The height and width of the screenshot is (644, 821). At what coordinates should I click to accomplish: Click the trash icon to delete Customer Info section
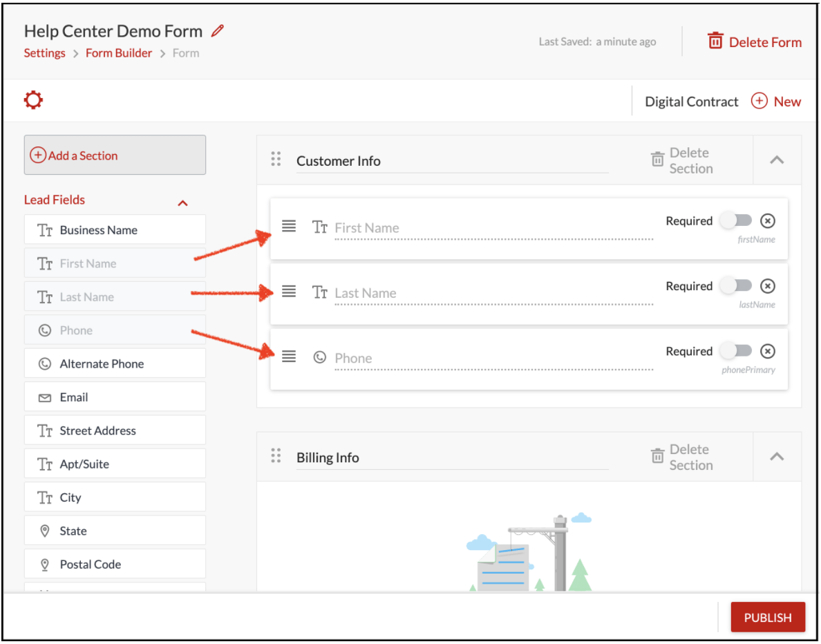pos(657,159)
